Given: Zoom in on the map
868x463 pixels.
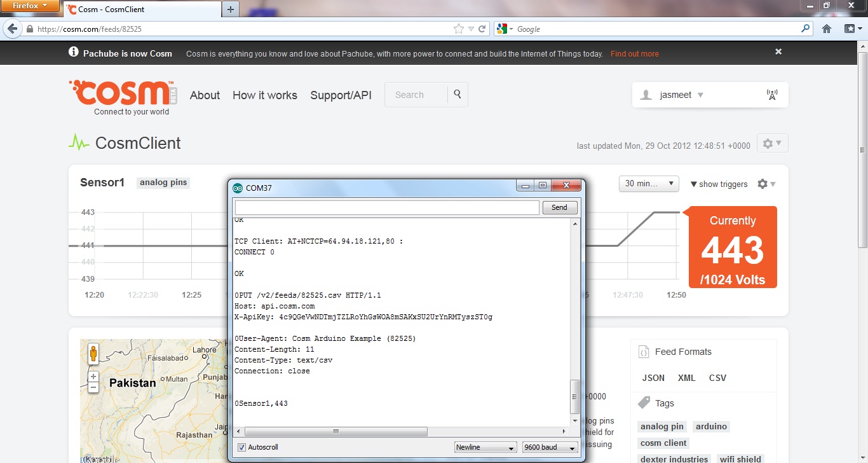Looking at the screenshot, I should tap(93, 377).
